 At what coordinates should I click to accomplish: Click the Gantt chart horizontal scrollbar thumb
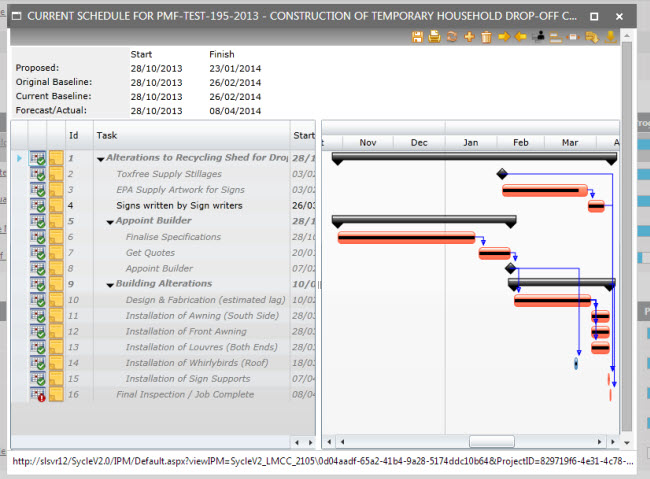point(491,441)
